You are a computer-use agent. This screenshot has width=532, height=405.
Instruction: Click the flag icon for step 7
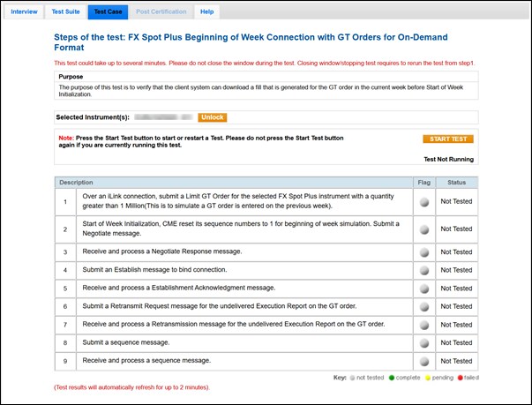pyautogui.click(x=423, y=325)
